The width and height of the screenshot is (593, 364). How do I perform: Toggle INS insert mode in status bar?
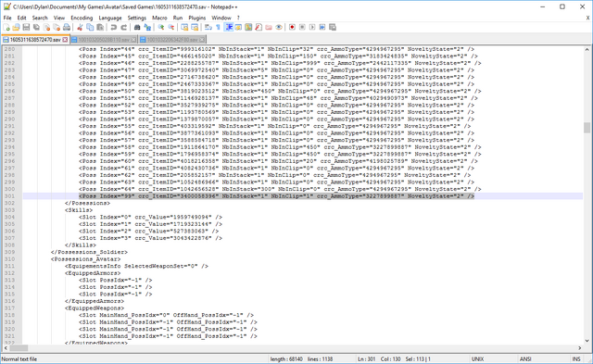pos(576,359)
